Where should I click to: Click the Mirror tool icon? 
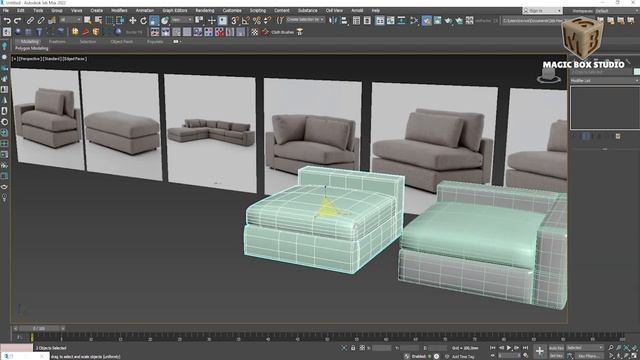(x=333, y=20)
